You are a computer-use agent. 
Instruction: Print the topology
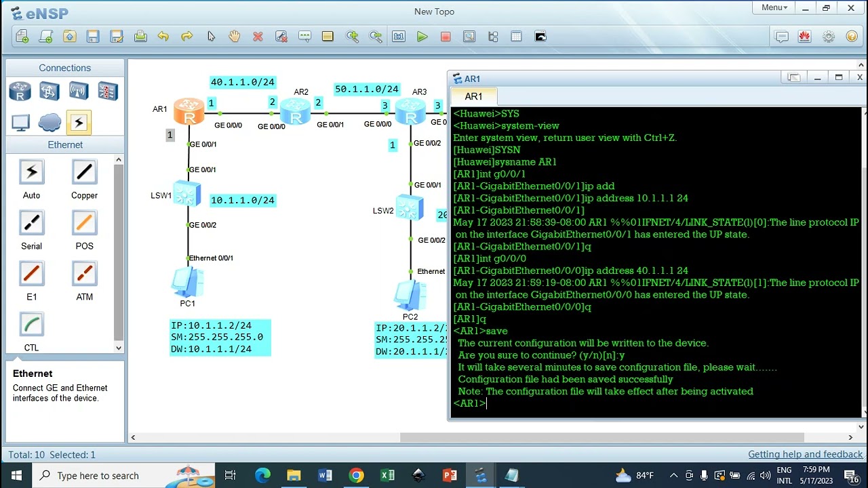pos(140,37)
